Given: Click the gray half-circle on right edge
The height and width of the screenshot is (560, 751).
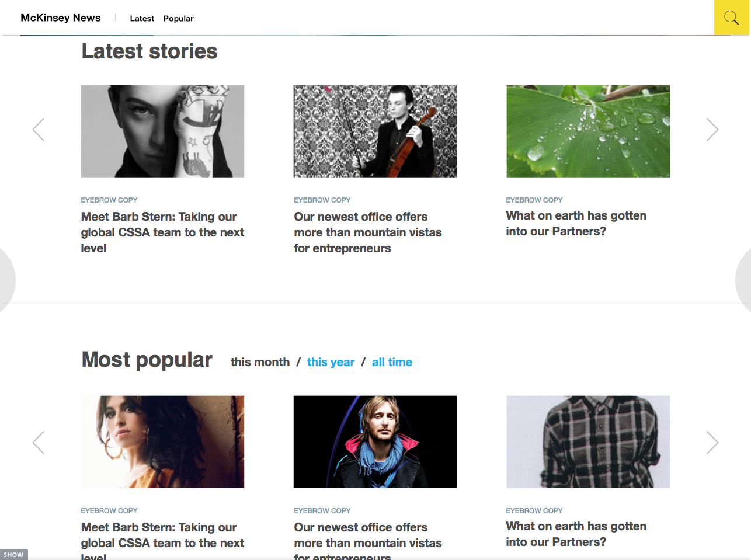Looking at the screenshot, I should pos(743,280).
